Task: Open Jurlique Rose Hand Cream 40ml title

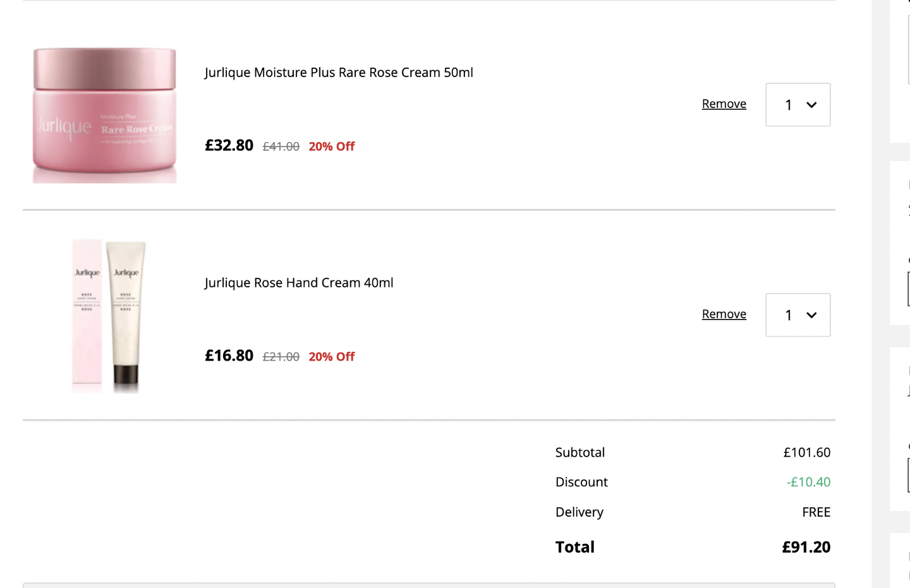Action: click(x=299, y=283)
